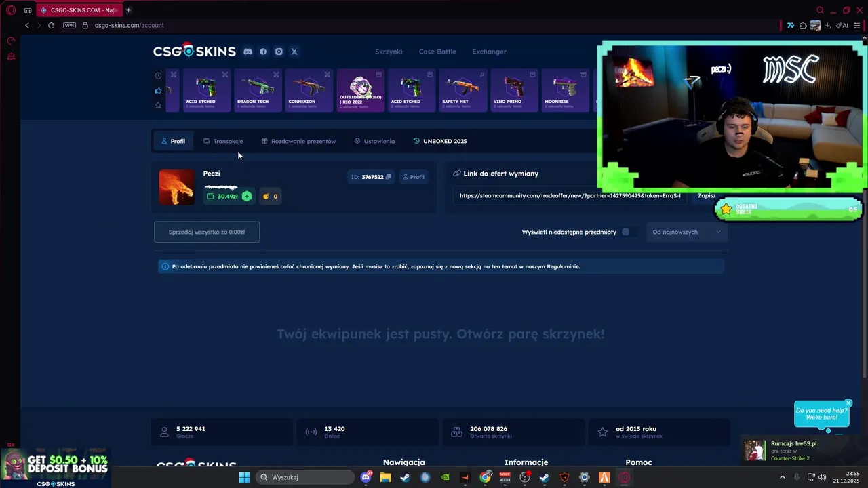Select the star (top drops) feed filter

click(x=158, y=105)
